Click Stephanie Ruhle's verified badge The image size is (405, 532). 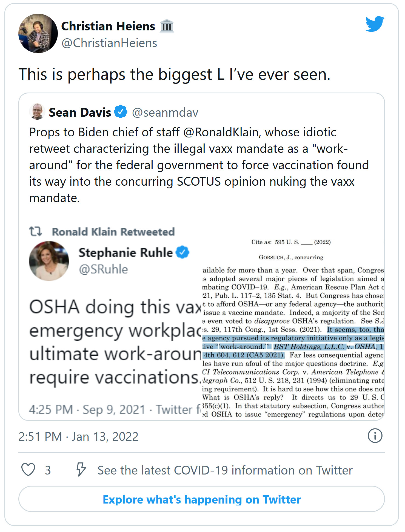click(182, 252)
